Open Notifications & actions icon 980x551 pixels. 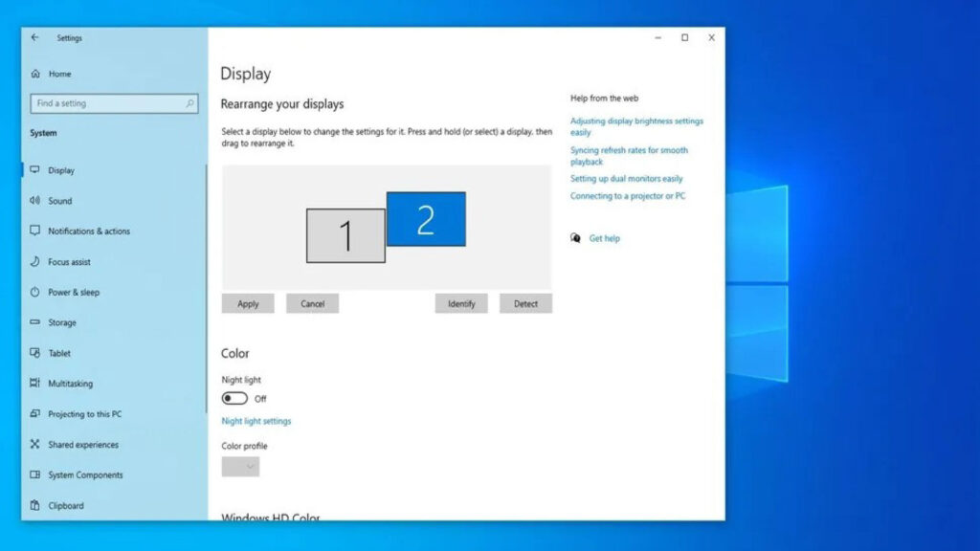(35, 231)
